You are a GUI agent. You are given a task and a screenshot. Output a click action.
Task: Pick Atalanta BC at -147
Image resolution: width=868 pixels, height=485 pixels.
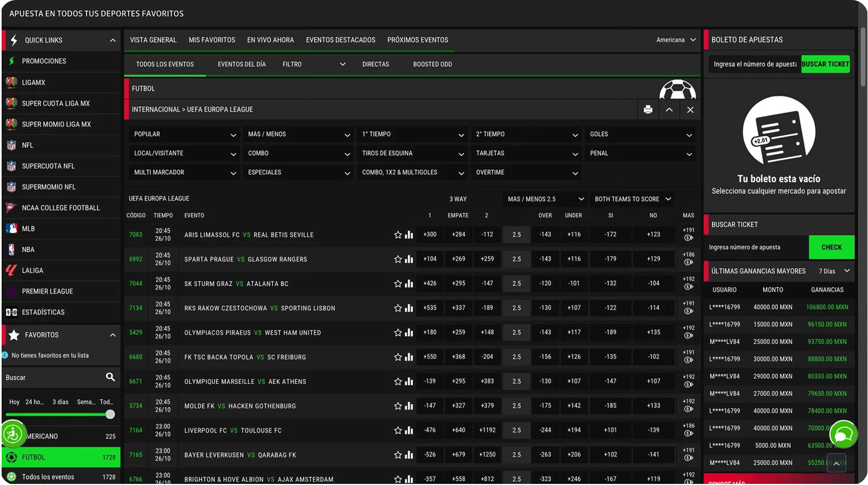click(487, 283)
